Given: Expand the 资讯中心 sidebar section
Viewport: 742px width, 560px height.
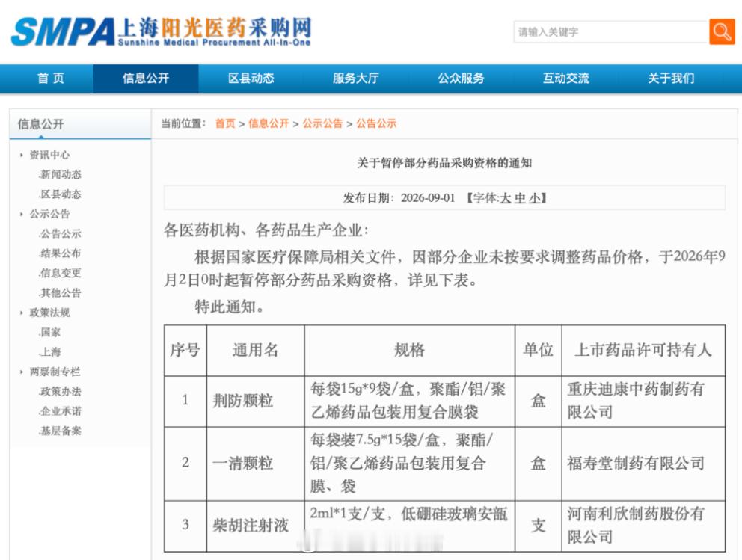Looking at the screenshot, I should 49,155.
